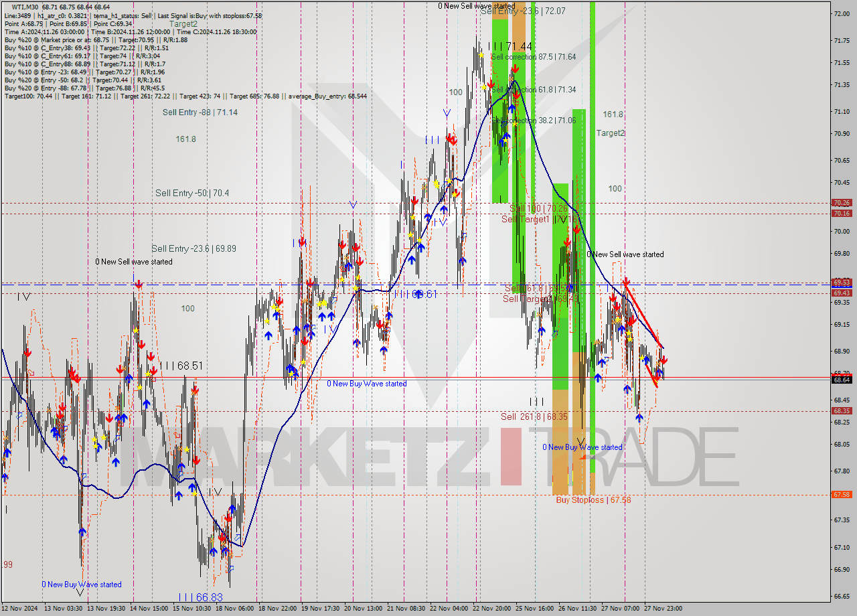The width and height of the screenshot is (857, 616).
Task: Click the 'Buy Stoploss | 67.58' label
Action: tap(593, 499)
